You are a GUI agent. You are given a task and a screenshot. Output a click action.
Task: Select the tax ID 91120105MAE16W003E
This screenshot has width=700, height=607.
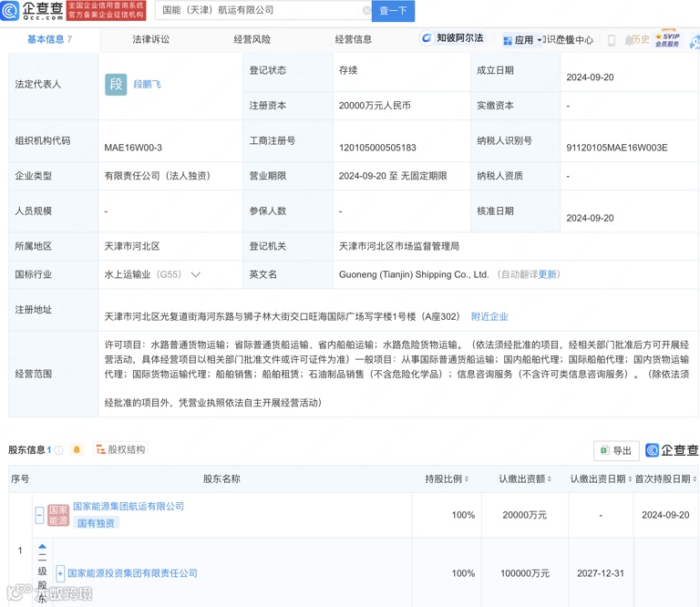(617, 148)
